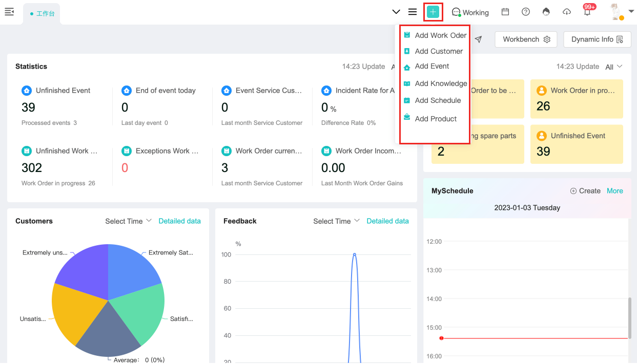Change the Working status

(x=470, y=12)
